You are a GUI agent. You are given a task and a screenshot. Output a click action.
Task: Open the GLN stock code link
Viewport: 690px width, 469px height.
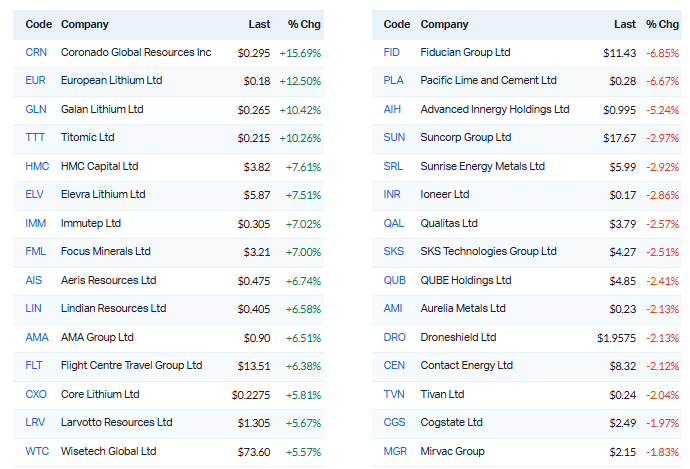(36, 109)
